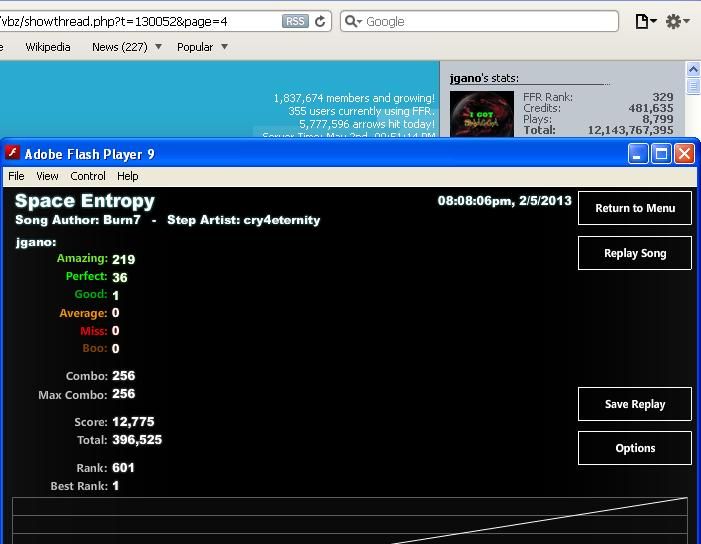Open the File menu in Flash Player

[16, 176]
